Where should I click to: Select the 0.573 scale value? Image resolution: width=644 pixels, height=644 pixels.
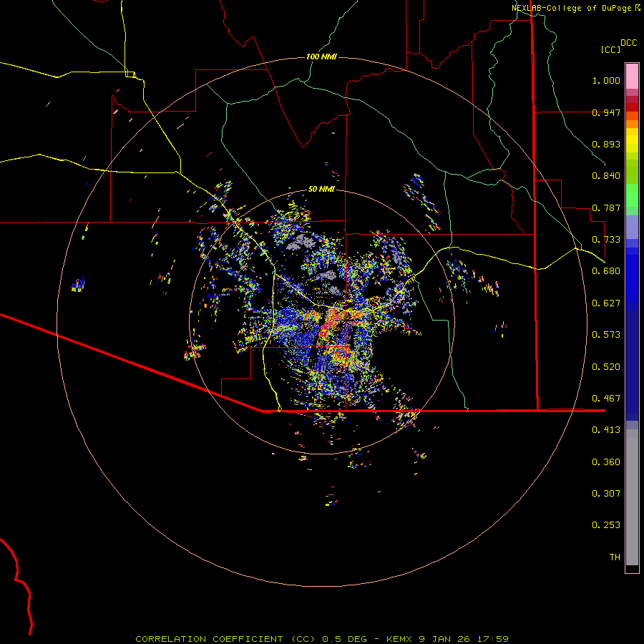[606, 335]
